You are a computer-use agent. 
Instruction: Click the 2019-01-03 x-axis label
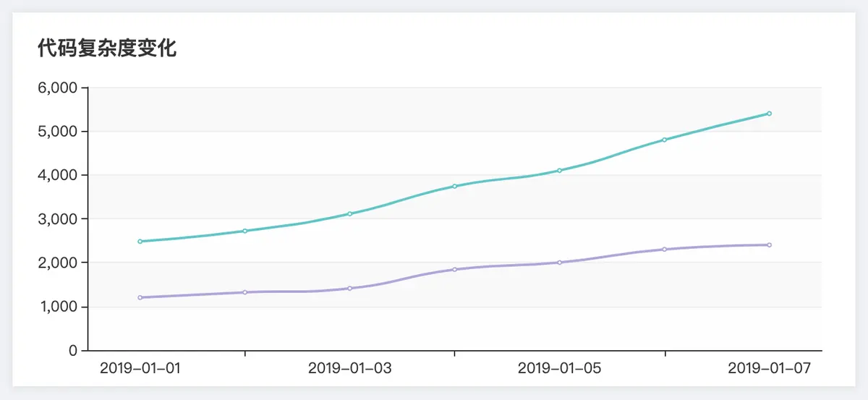coord(350,368)
